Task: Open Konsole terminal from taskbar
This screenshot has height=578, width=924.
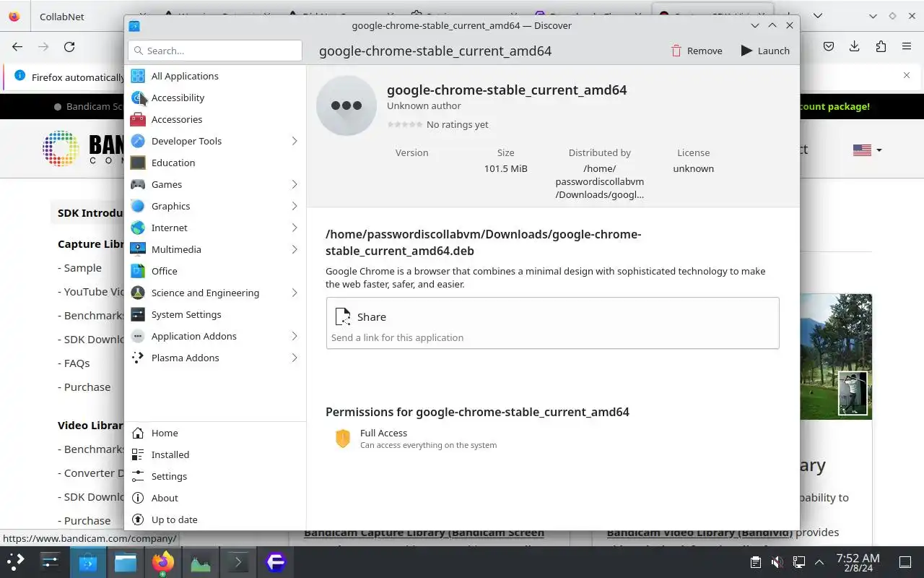Action: [238, 562]
